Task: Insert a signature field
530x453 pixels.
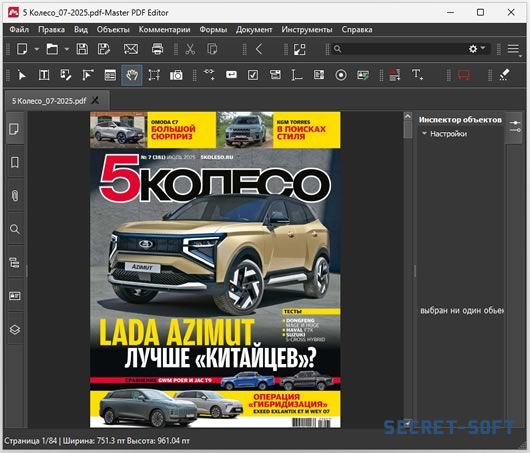Action: 363,75
